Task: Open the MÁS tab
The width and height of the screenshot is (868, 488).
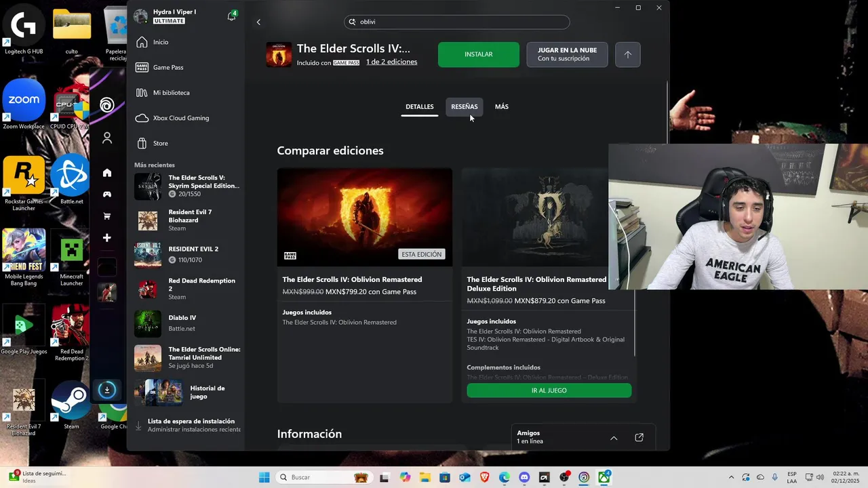Action: click(502, 107)
